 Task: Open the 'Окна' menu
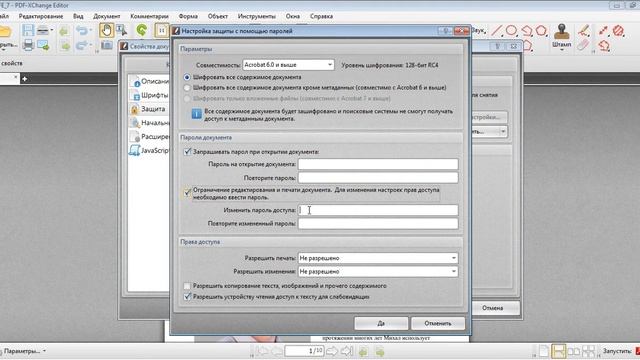tap(293, 16)
